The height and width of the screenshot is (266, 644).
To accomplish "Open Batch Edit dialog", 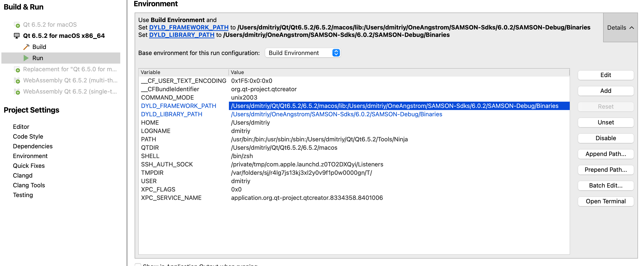I will (x=605, y=185).
